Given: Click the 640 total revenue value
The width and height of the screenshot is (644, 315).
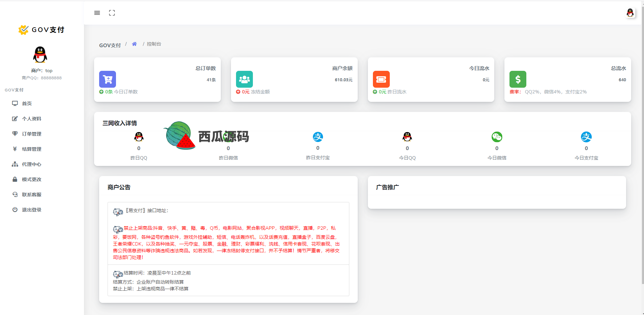Looking at the screenshot, I should coord(622,80).
